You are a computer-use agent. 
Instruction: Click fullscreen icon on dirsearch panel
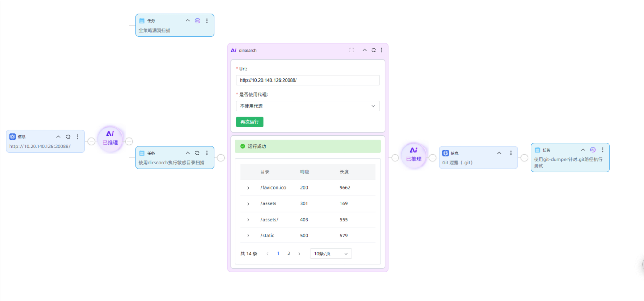351,50
